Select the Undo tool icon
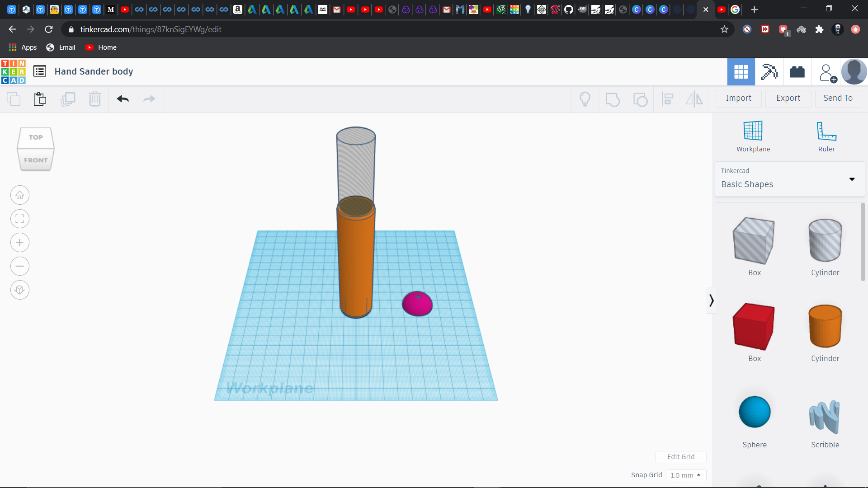This screenshot has height=488, width=868. (123, 99)
